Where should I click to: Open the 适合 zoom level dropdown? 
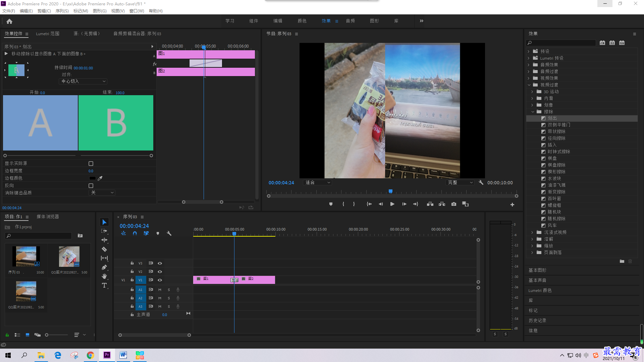317,183
